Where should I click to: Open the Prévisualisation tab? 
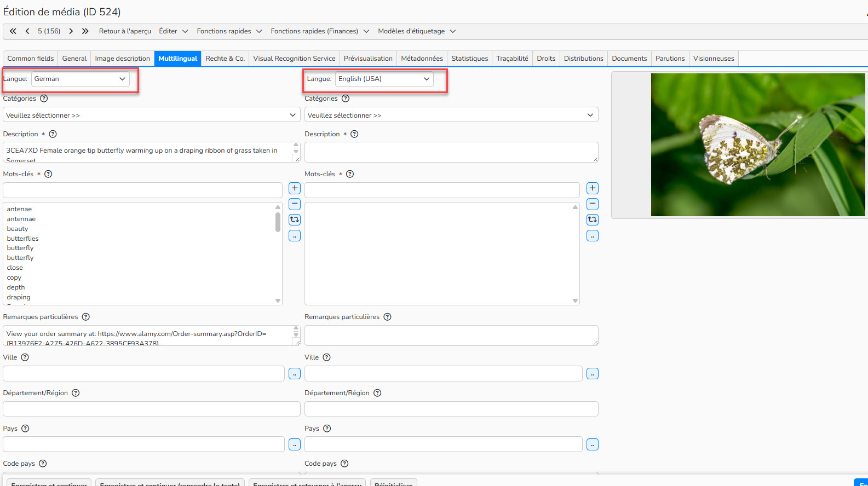pyautogui.click(x=368, y=59)
